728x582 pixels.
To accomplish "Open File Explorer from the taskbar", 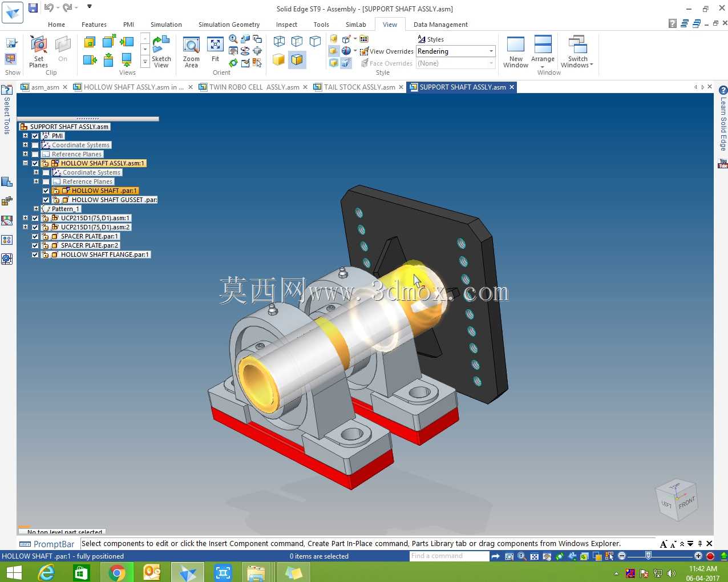I will (x=257, y=572).
